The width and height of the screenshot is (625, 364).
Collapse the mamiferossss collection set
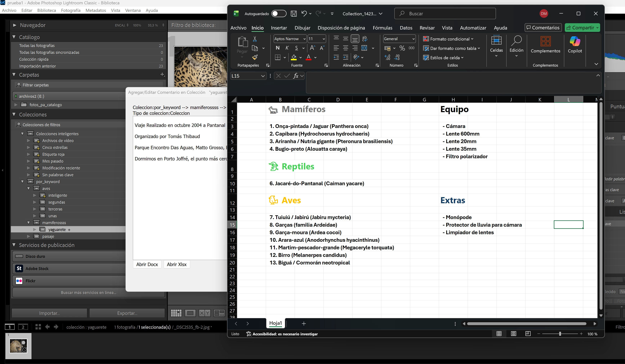(28, 223)
